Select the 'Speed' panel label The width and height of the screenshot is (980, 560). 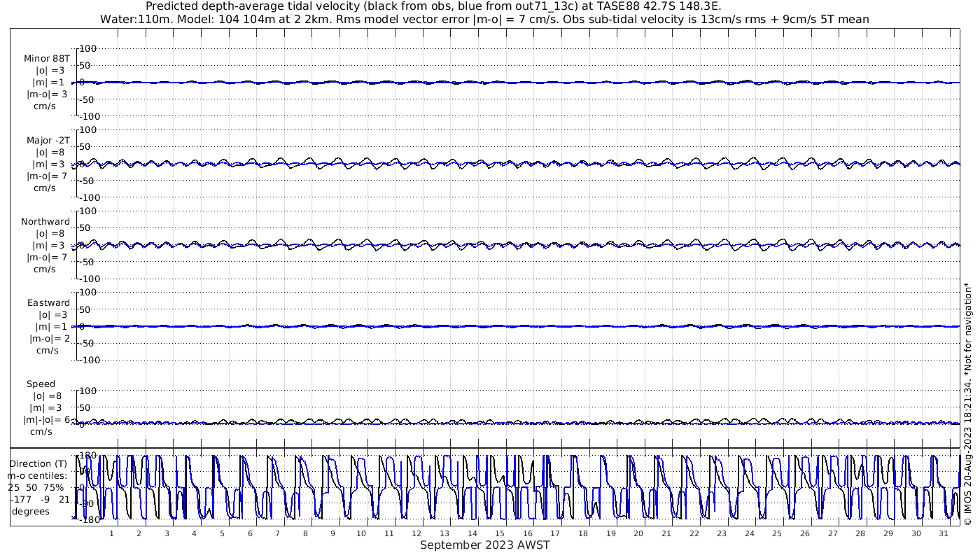(41, 384)
